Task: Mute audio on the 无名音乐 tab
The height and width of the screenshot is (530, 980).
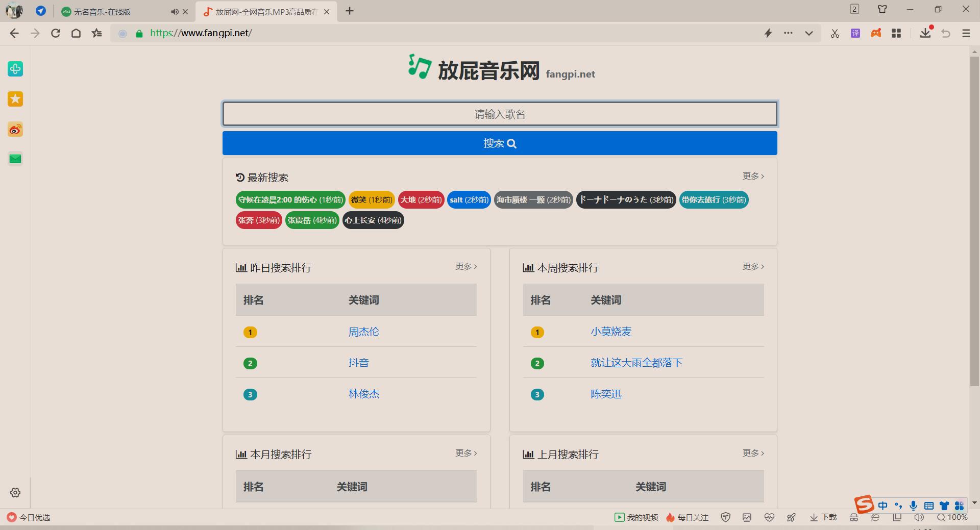Action: point(175,12)
